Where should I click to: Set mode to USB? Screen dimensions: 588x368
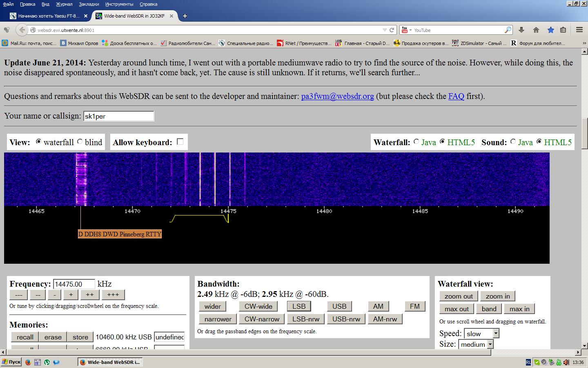tap(339, 306)
